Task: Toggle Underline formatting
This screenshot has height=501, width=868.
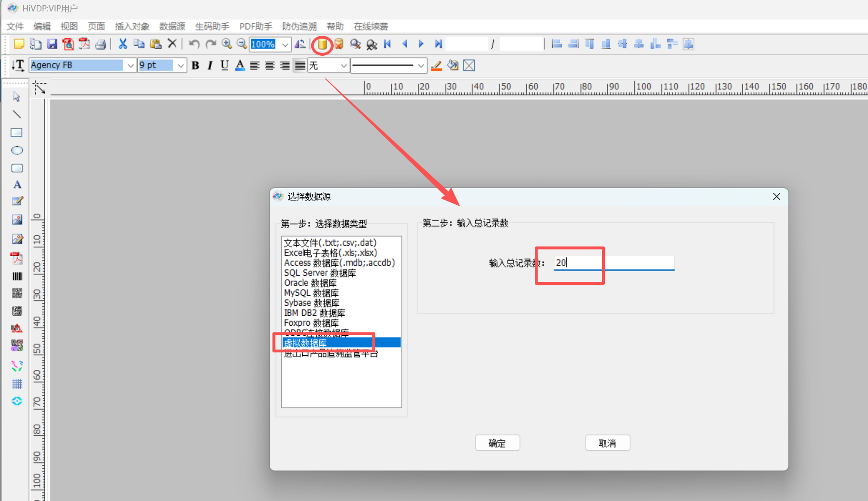Action: [225, 65]
